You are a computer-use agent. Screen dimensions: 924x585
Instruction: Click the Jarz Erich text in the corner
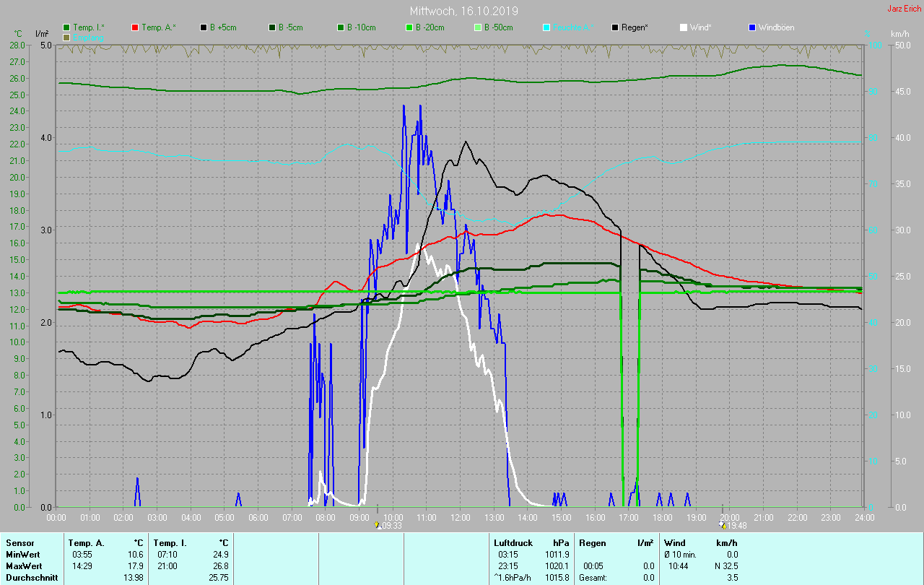(904, 9)
